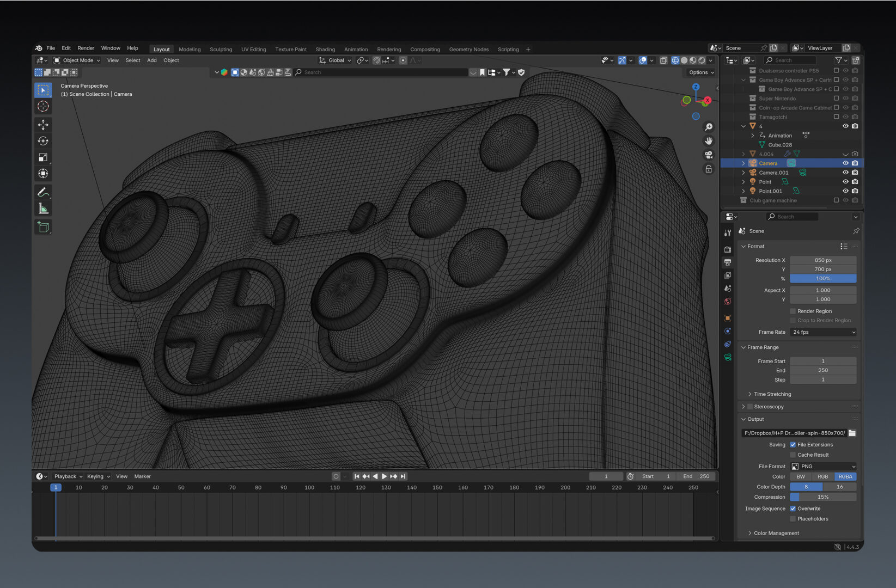Adjust the Compression 15% slider

[x=823, y=497]
